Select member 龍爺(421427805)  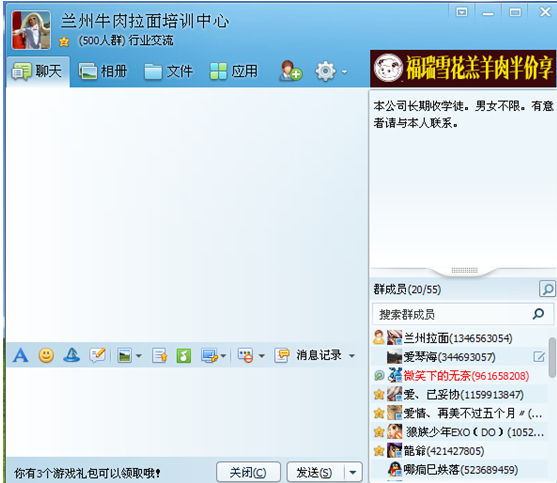tap(459, 451)
